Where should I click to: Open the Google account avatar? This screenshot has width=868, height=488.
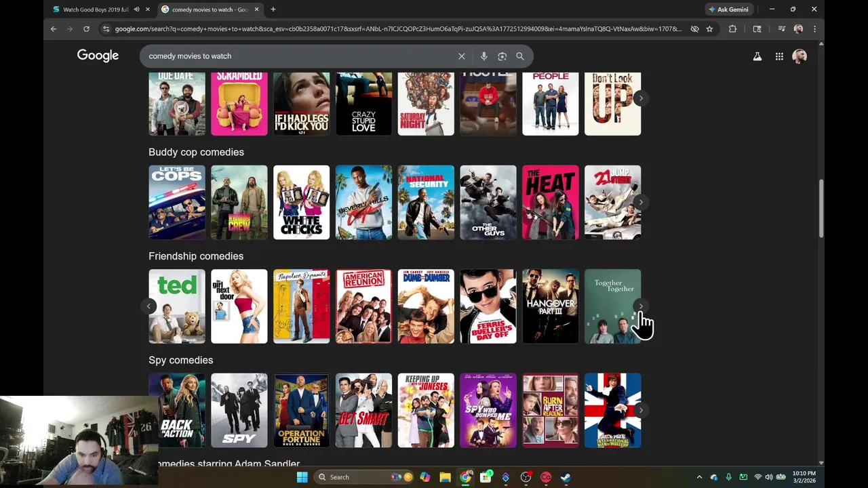(x=800, y=56)
